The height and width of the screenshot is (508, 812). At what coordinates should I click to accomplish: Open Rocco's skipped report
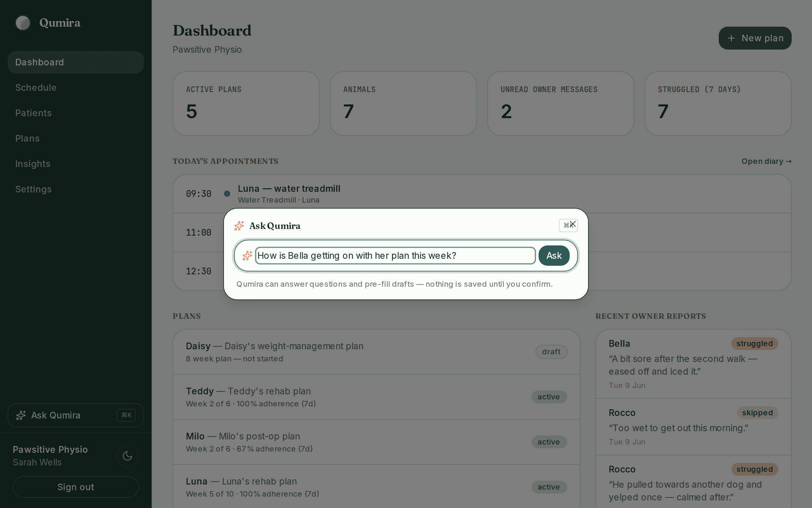[x=694, y=427]
